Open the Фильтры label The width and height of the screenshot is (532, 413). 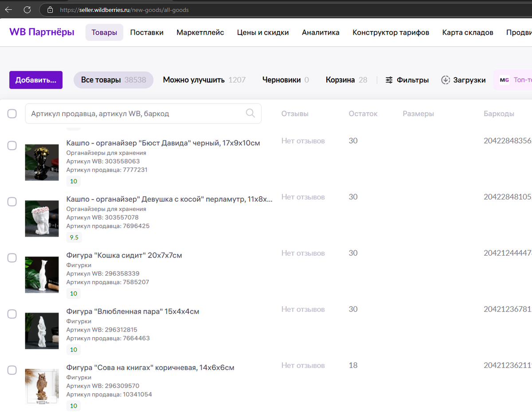413,80
